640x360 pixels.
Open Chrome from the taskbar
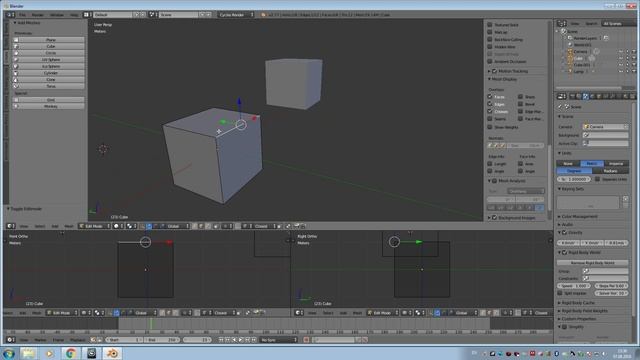(x=70, y=353)
